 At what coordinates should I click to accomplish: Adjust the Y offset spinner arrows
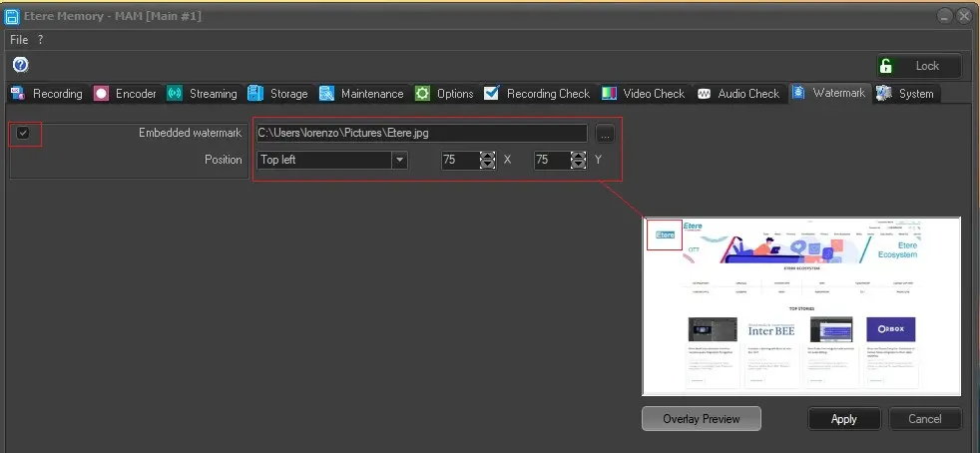(578, 160)
